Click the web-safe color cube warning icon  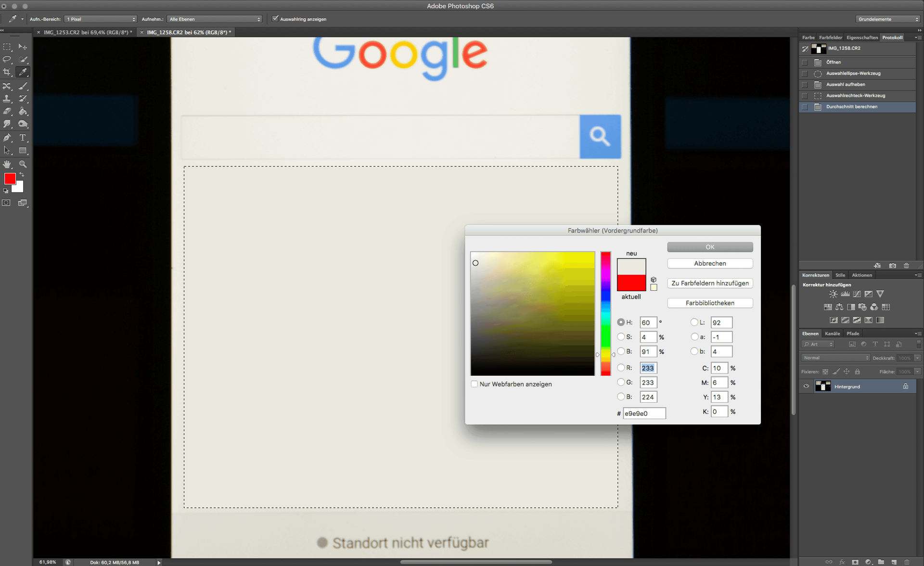(x=654, y=280)
